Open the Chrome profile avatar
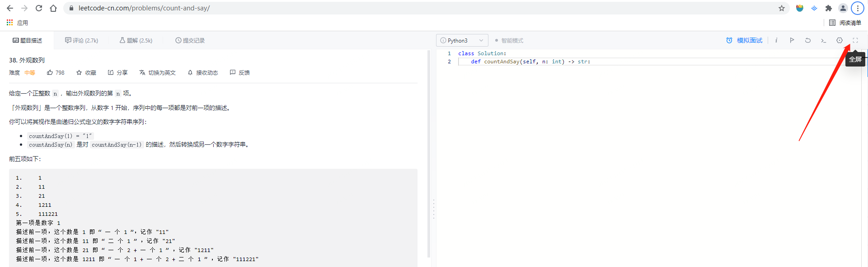This screenshot has width=868, height=267. tap(843, 8)
